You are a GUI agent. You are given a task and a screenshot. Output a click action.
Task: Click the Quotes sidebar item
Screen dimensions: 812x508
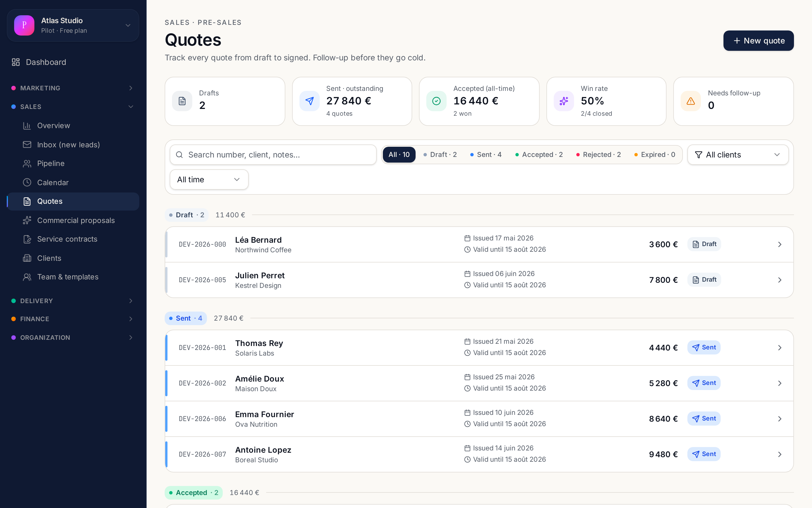73,201
